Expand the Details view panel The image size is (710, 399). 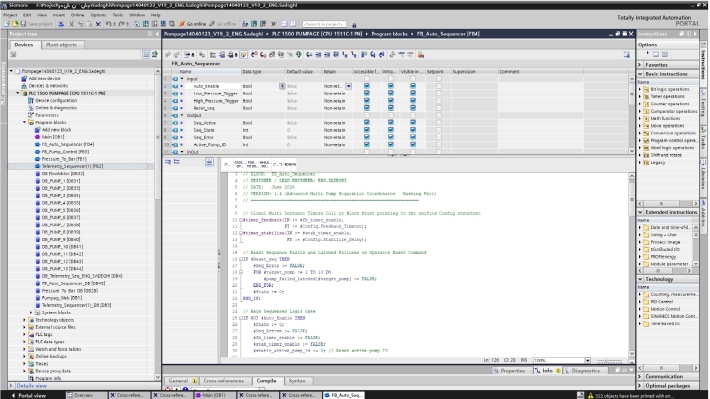(11, 386)
